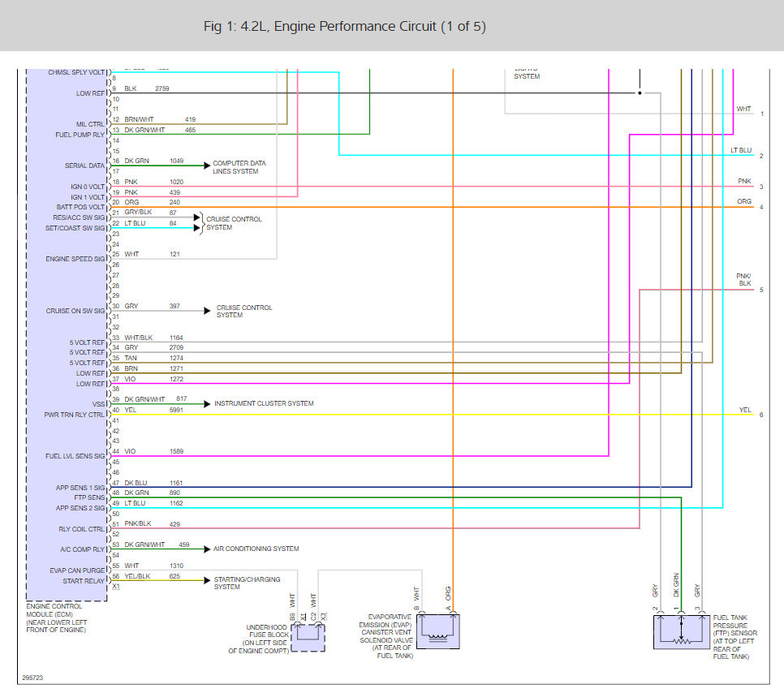Click the FUEL LVL SENS SIG pin label
Screen dimensions: 784x693
[75, 456]
